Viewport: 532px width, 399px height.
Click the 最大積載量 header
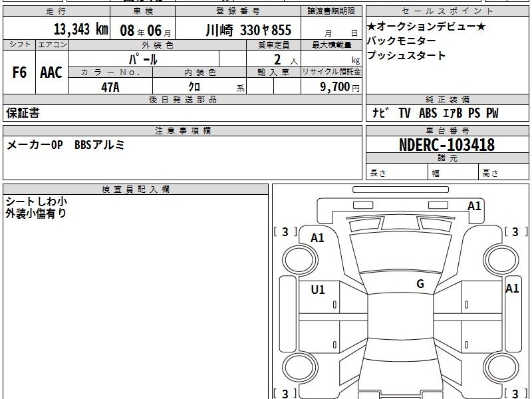(331, 45)
